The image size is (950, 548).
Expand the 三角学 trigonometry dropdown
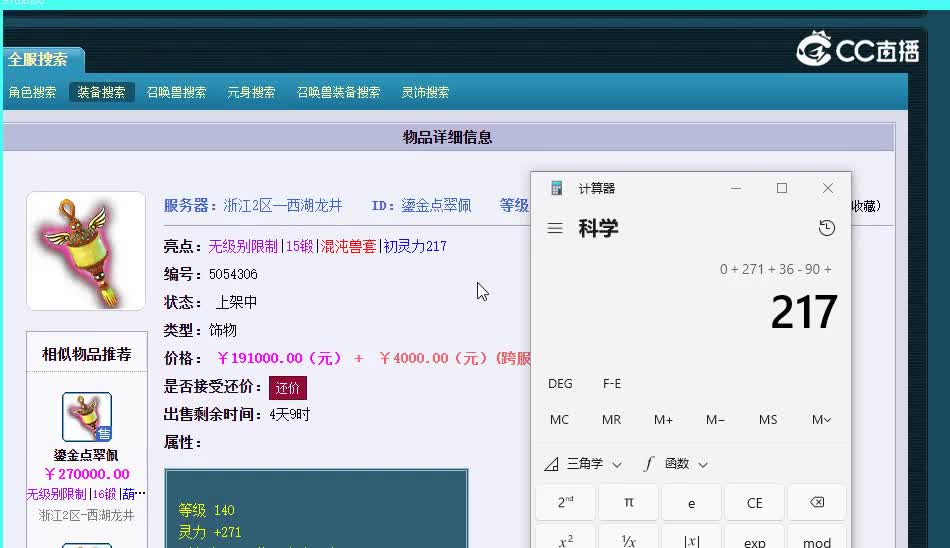583,464
